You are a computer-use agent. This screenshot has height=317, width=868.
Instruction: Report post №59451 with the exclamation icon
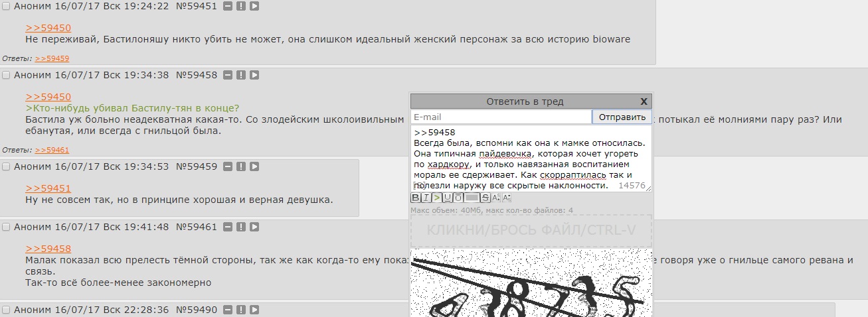click(241, 6)
